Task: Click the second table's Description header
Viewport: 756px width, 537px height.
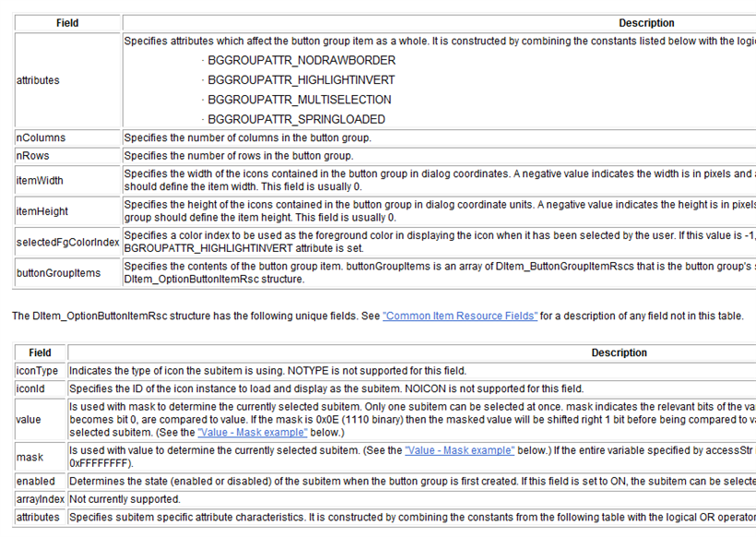Action: click(619, 352)
